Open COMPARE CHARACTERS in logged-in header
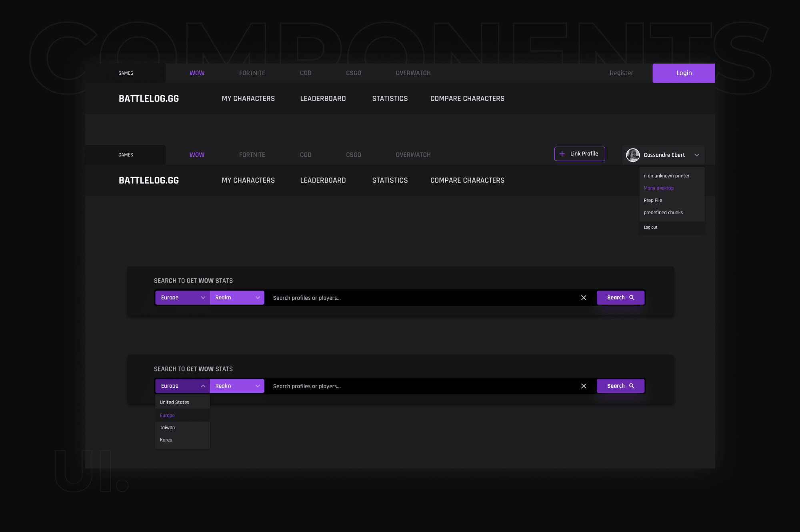This screenshot has width=800, height=532. pos(467,181)
